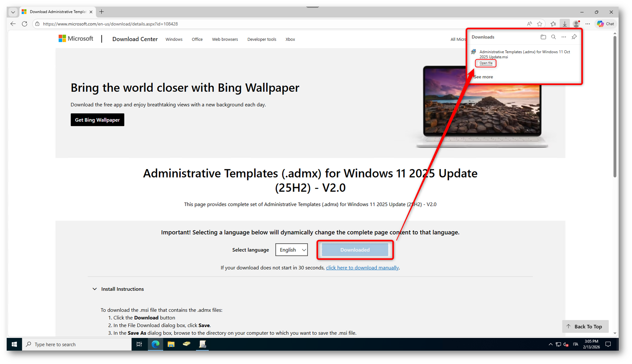Click Open file under downloaded msi

[x=486, y=63]
